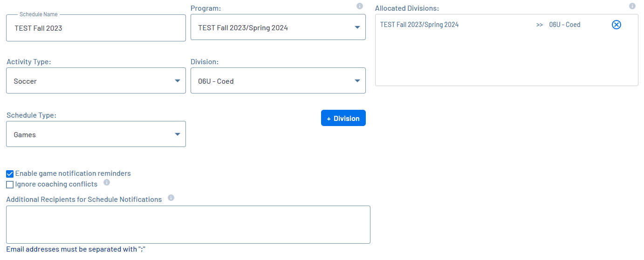This screenshot has width=644, height=260.
Task: Open the Schedule Type dropdown showing Games
Action: click(96, 134)
